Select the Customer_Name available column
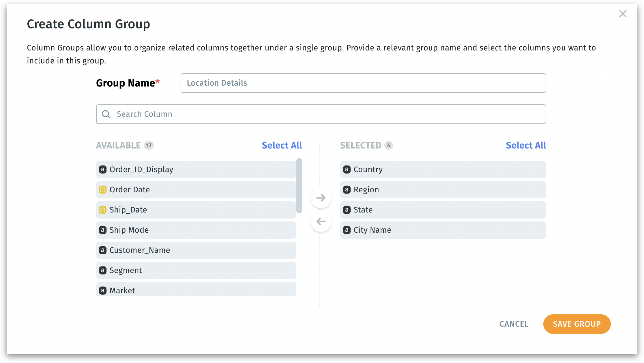This screenshot has width=644, height=363. tap(196, 250)
